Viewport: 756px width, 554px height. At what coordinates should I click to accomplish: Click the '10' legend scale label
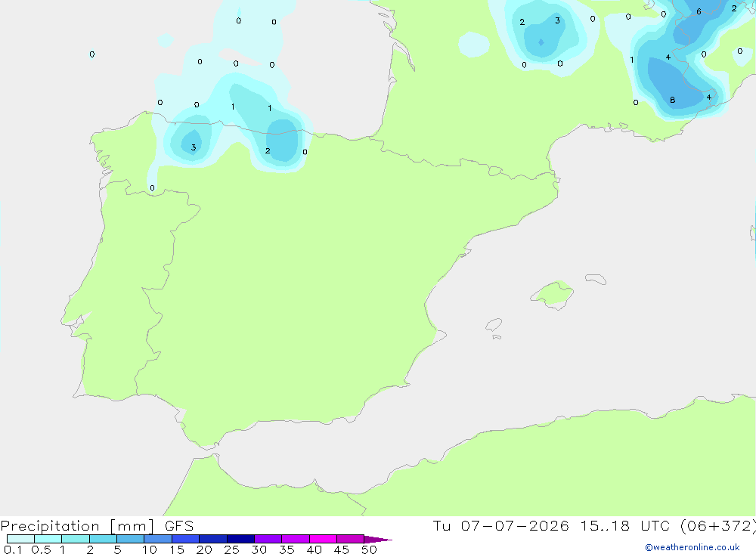coord(150,549)
